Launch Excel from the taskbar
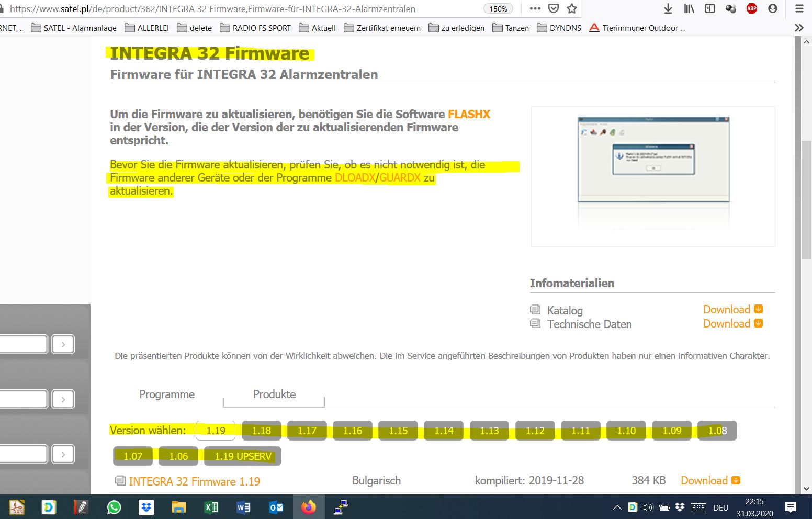The height and width of the screenshot is (519, 812). coord(211,507)
